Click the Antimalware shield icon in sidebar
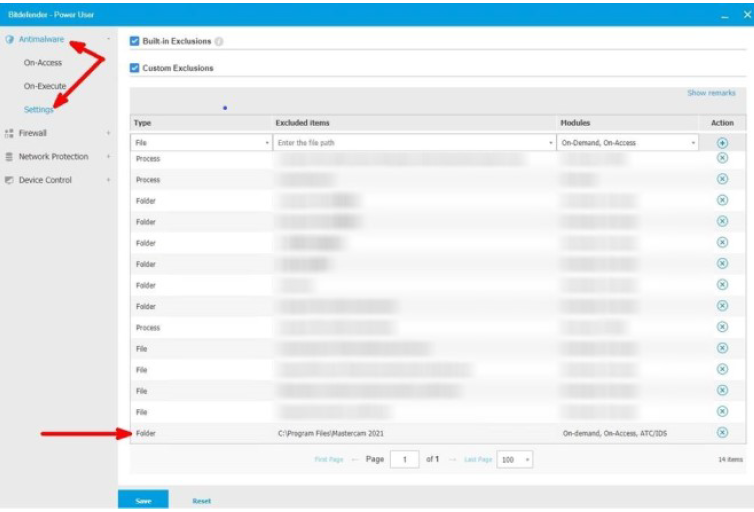This screenshot has height=512, width=754. 9,39
